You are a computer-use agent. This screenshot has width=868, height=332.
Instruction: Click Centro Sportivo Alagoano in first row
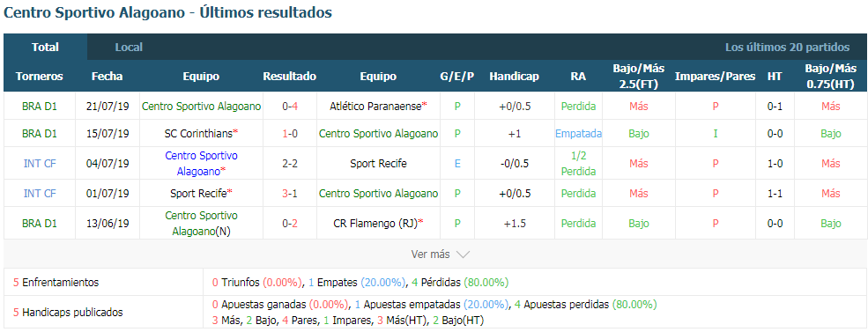point(201,107)
